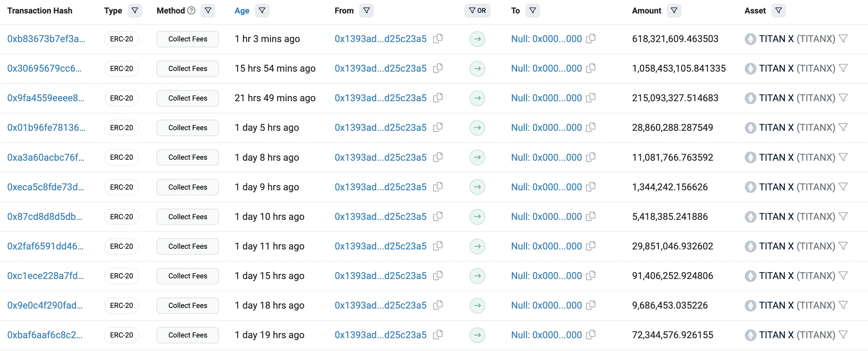The height and width of the screenshot is (351, 868).
Task: Click ERC-20 badge in the 1 day 15 hrs row
Action: (121, 276)
